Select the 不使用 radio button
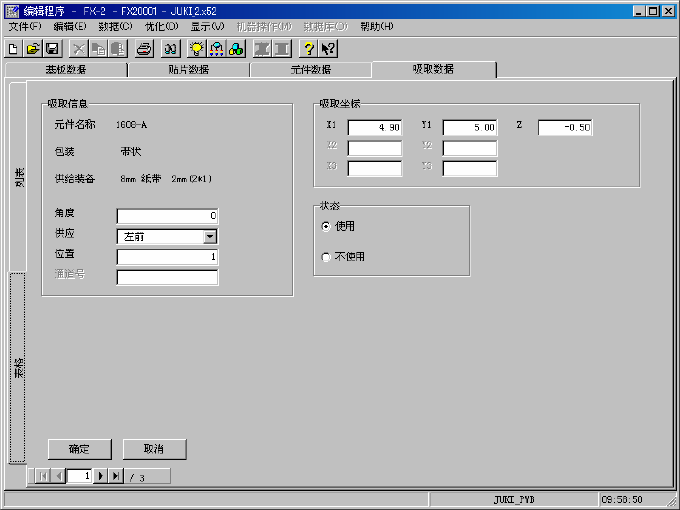Screen dimensions: 680x510 click(x=326, y=257)
